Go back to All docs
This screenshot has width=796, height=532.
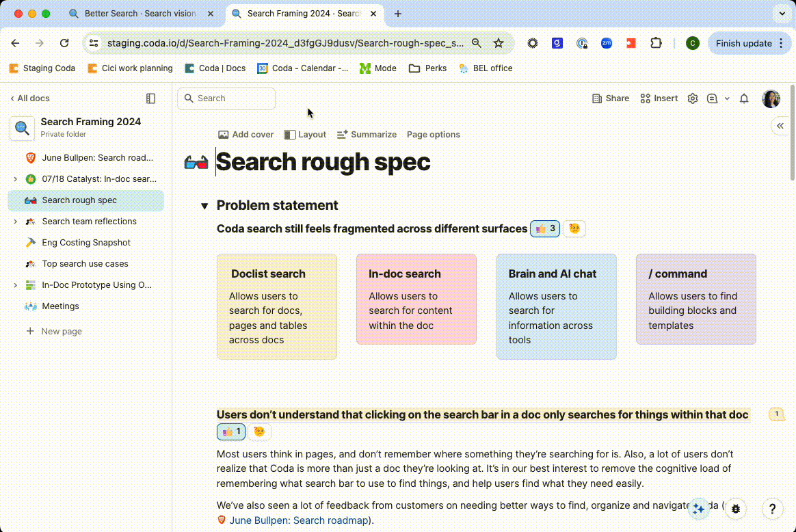click(x=30, y=98)
